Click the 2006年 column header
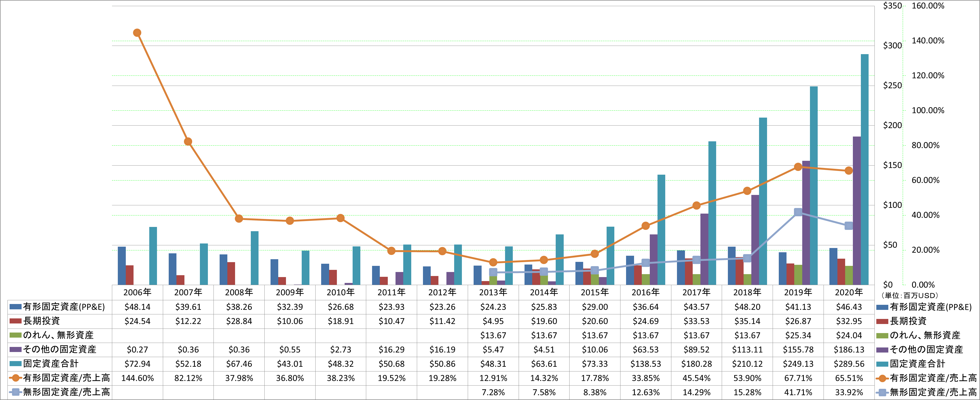Screen dimensions: 980x400 click(137, 292)
